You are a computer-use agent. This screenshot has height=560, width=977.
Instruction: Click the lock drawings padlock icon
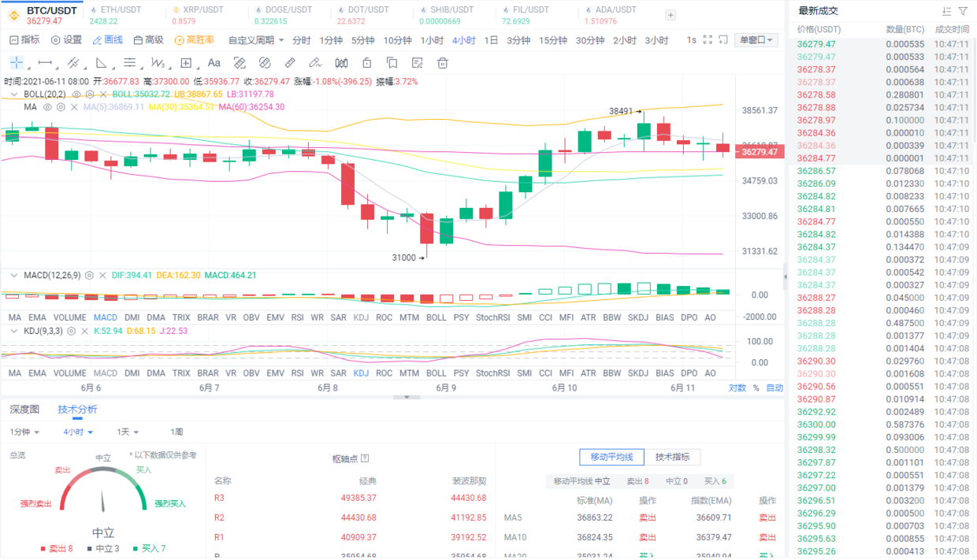366,63
